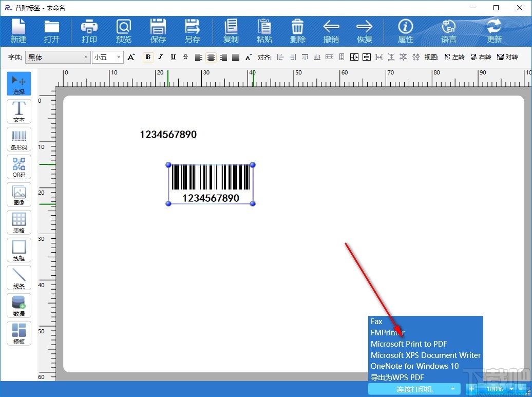Check for updates with the 更新 icon
This screenshot has width=532, height=397.
(495, 31)
